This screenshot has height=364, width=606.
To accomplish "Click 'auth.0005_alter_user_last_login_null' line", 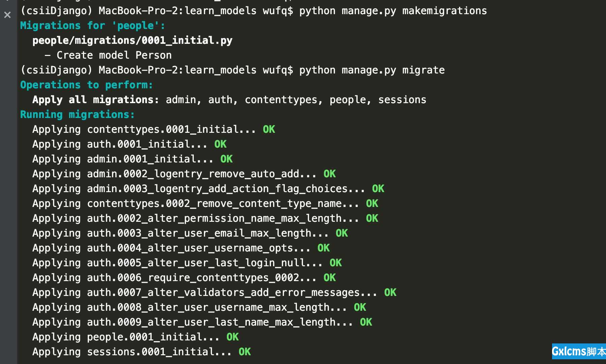I will pos(187,263).
